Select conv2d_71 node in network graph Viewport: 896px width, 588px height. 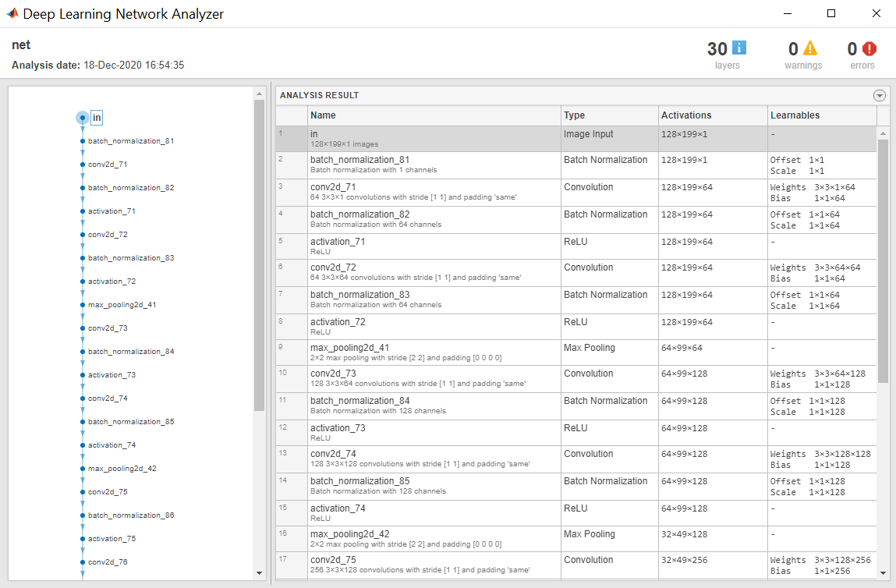point(108,165)
